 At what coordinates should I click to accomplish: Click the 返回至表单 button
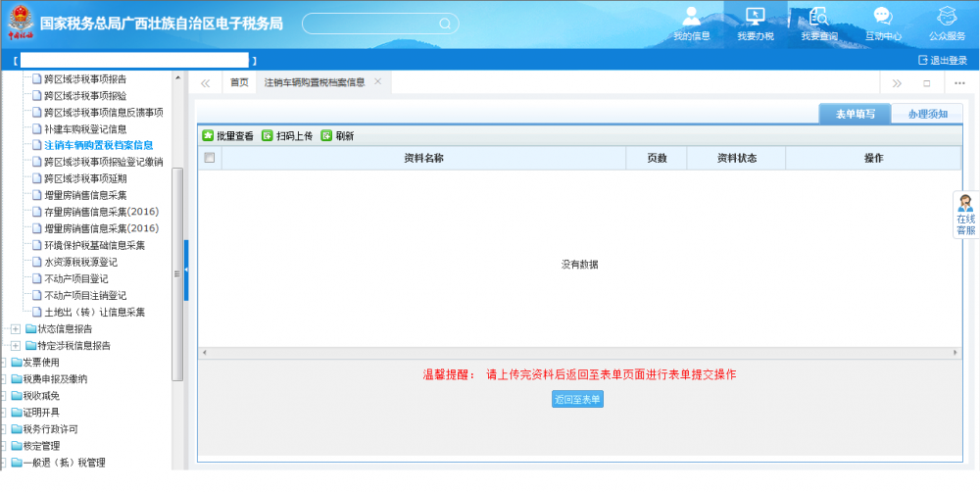pos(577,400)
